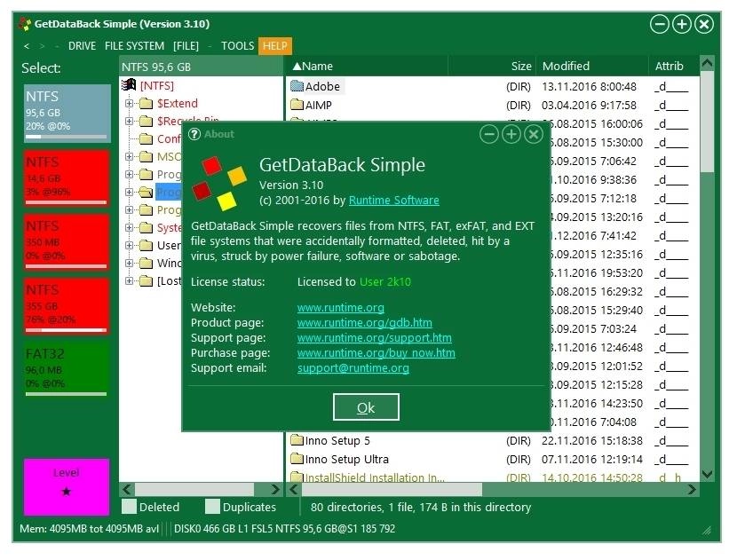Select the [NTFS] root tree item label
The height and width of the screenshot is (560, 737).
pos(157,85)
